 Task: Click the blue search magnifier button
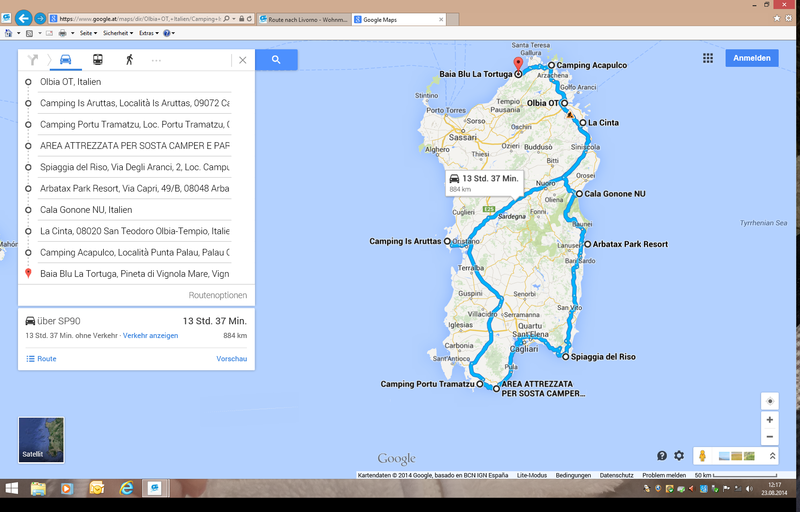275,60
